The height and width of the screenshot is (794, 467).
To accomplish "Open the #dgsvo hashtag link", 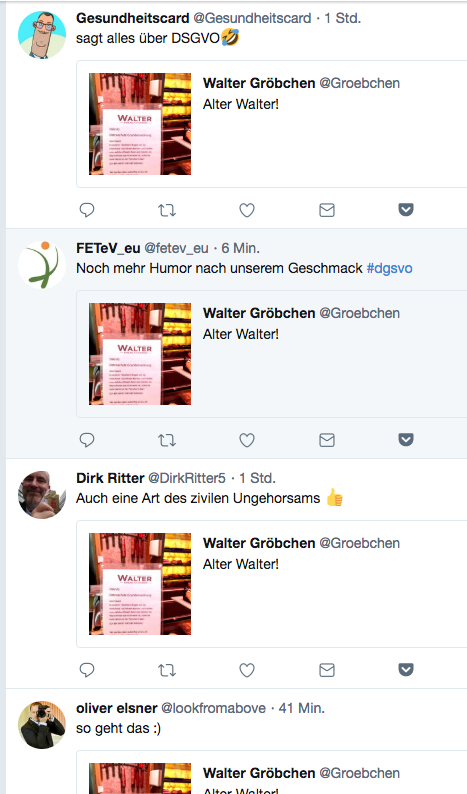I will 389,268.
